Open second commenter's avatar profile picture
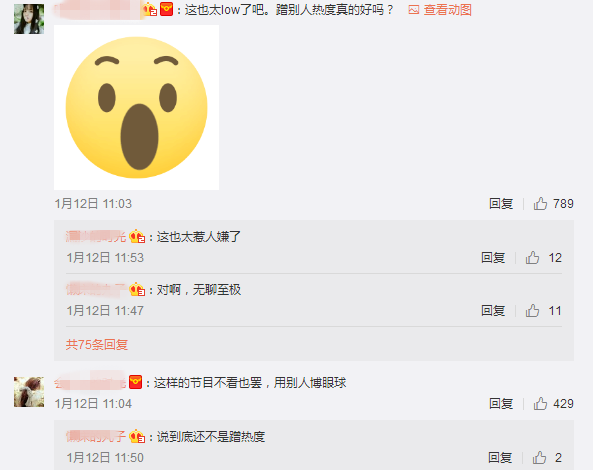This screenshot has width=593, height=470. [29, 392]
